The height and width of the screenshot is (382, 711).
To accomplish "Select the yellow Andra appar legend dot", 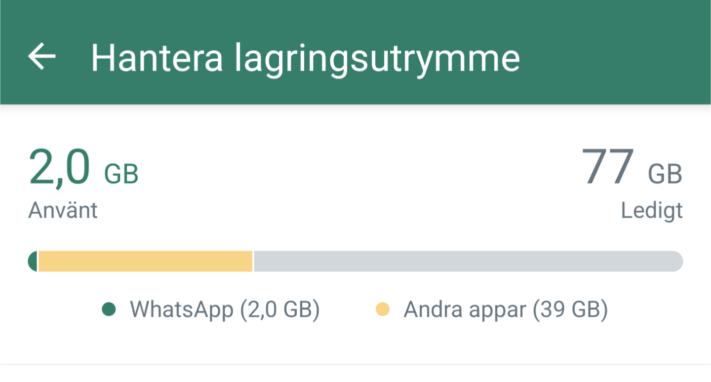I will 383,309.
